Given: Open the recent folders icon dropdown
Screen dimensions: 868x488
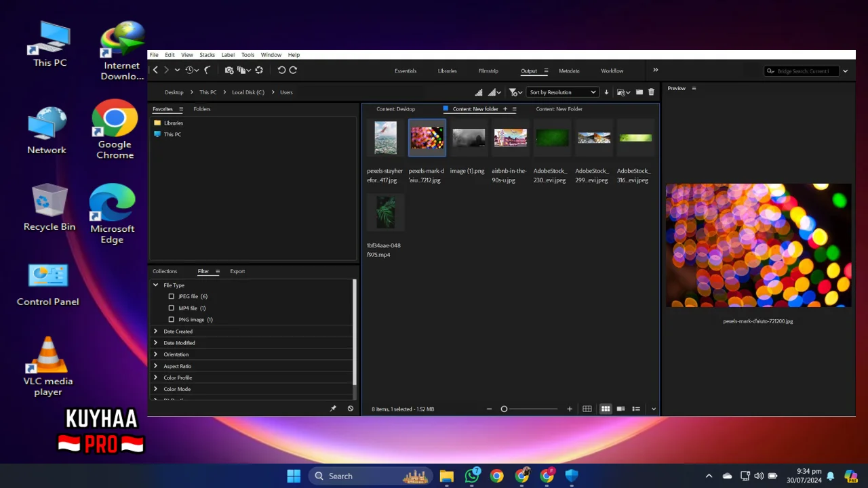Looking at the screenshot, I should (623, 92).
